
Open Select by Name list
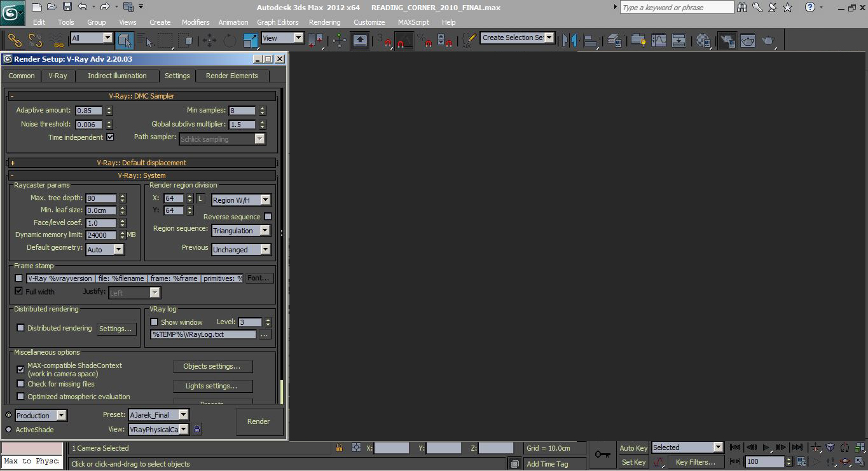pyautogui.click(x=145, y=41)
